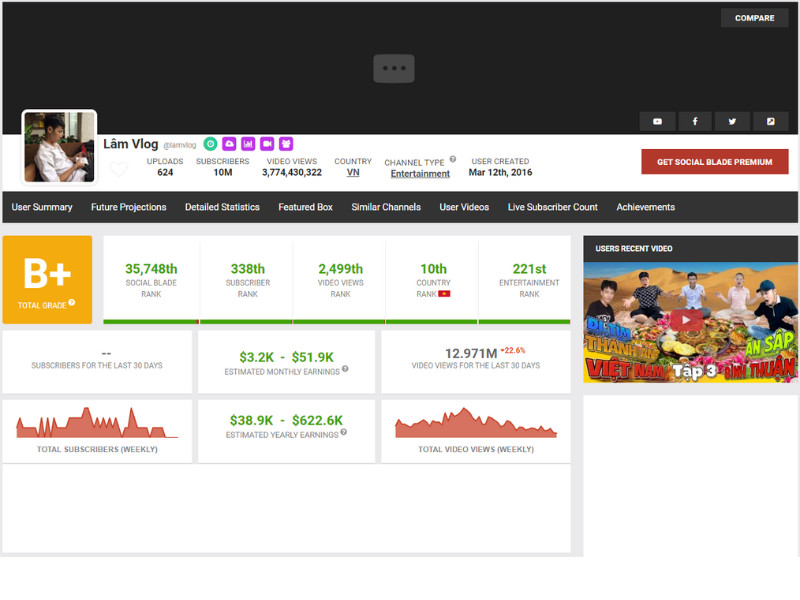Open the VN country link
This screenshot has height=600, width=800.
click(353, 172)
